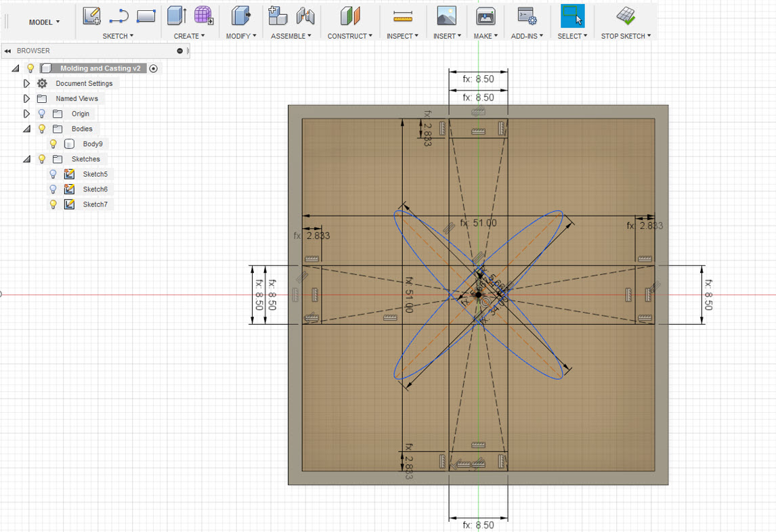Click the Insert image icon
The height and width of the screenshot is (532, 776).
[x=447, y=16]
